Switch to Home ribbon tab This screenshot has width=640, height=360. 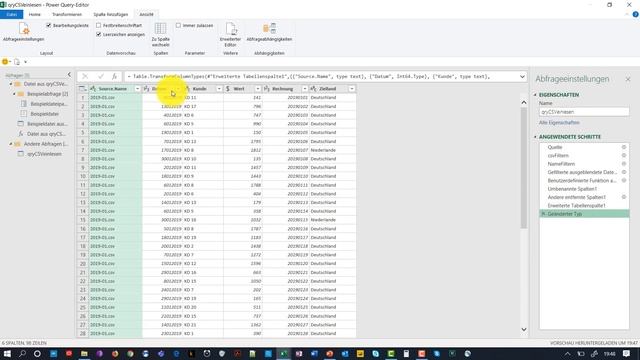point(35,14)
